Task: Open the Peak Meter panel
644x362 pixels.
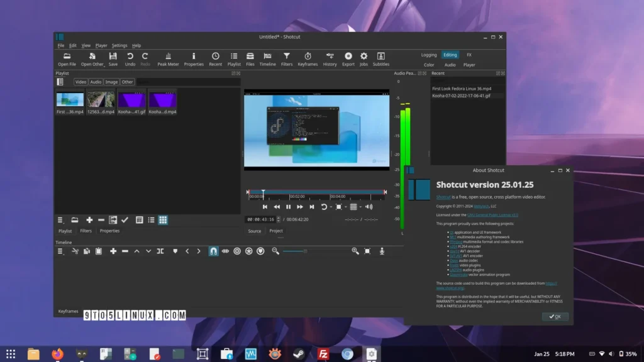Action: click(168, 59)
